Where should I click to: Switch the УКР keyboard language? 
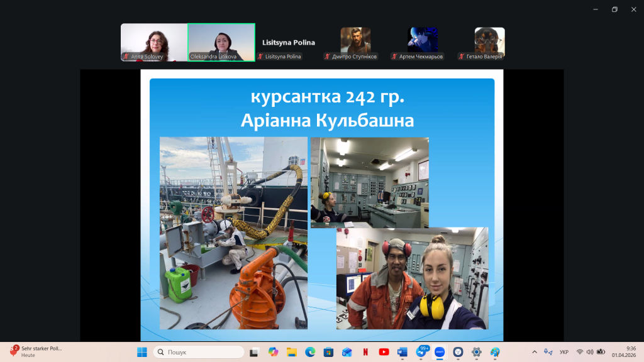click(x=564, y=352)
